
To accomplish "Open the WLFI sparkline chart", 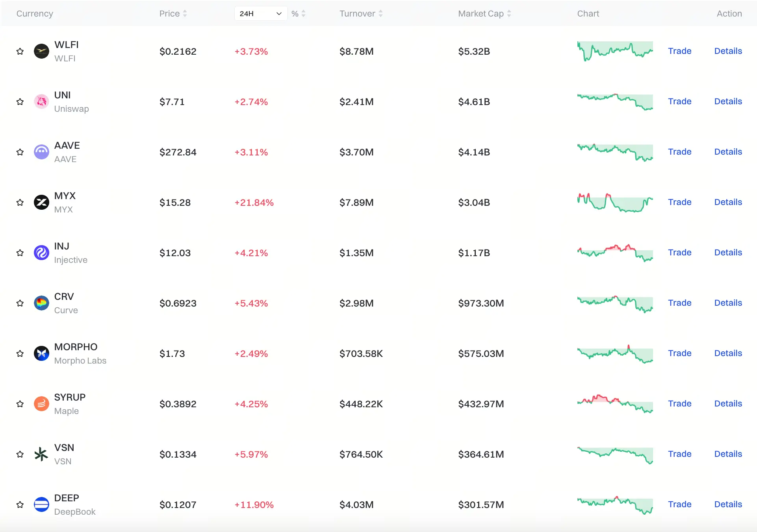I will [x=615, y=51].
